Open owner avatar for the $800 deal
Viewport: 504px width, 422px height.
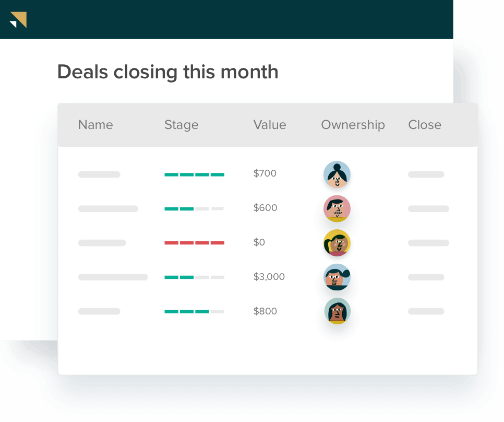click(337, 311)
